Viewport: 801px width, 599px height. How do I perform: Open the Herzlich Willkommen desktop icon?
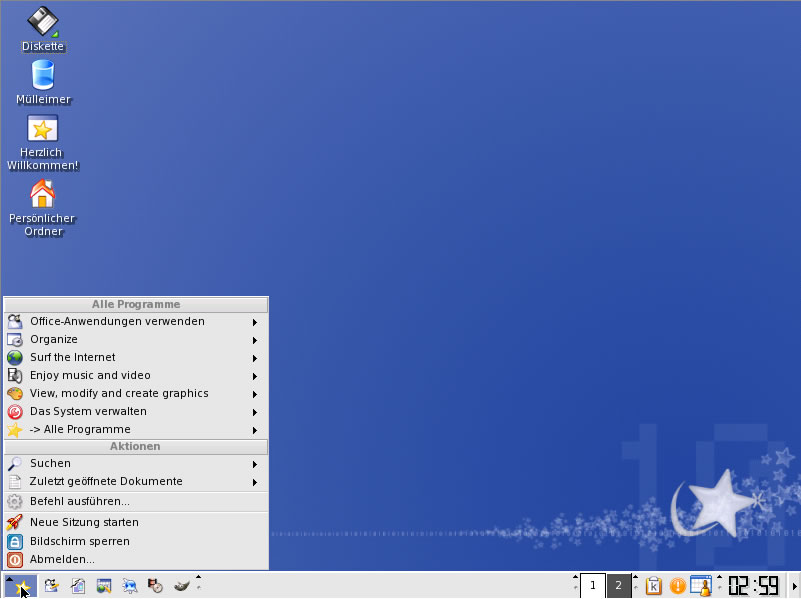[42, 130]
